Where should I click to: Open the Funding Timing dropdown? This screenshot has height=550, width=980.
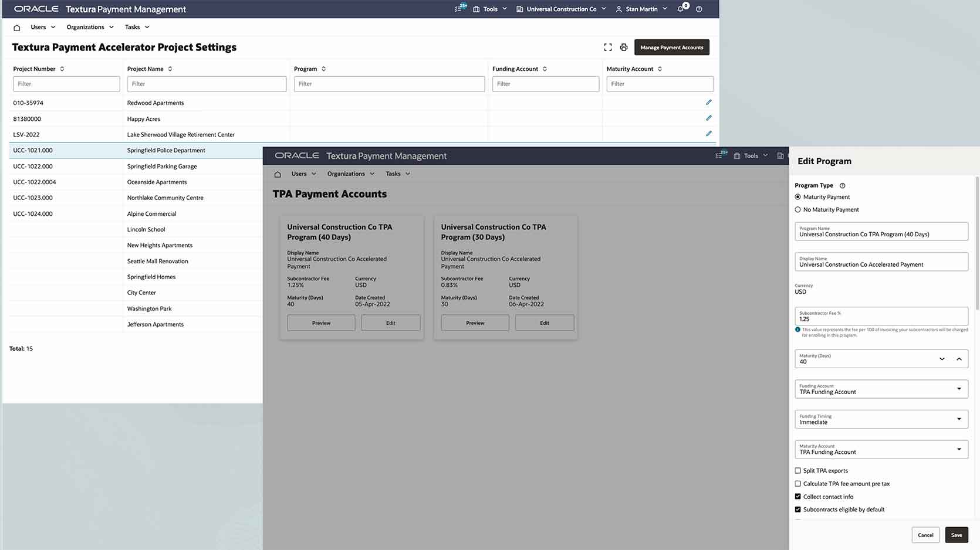point(959,419)
